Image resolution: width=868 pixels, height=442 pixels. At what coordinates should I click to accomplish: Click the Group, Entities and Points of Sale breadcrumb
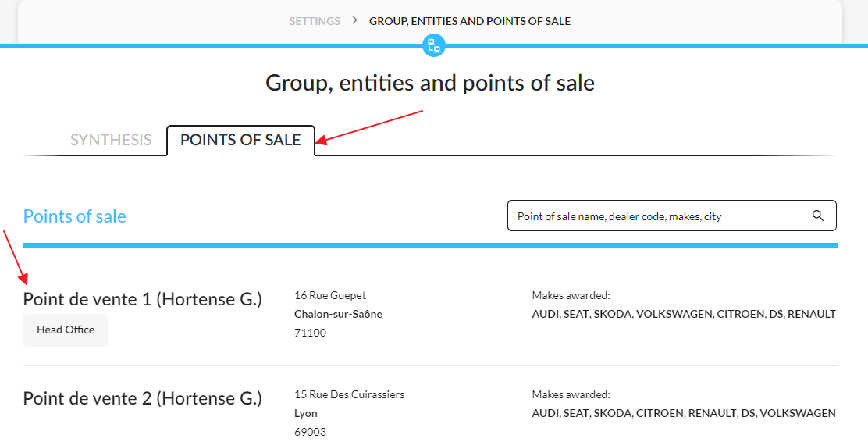tap(470, 21)
